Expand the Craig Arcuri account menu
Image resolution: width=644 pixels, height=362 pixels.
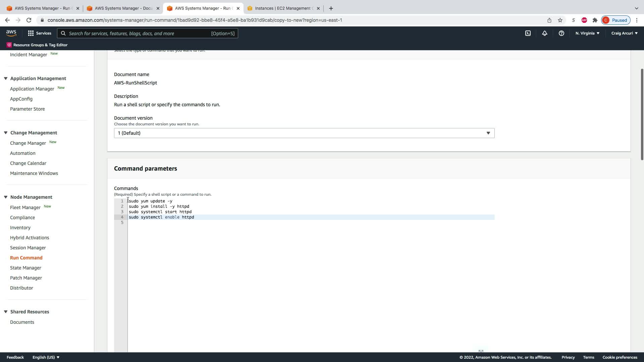click(624, 33)
